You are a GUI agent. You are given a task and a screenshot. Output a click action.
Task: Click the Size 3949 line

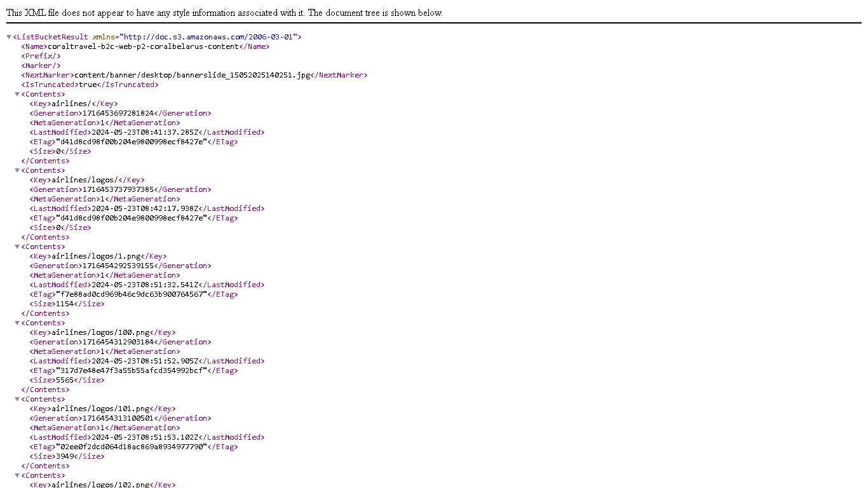pos(67,456)
